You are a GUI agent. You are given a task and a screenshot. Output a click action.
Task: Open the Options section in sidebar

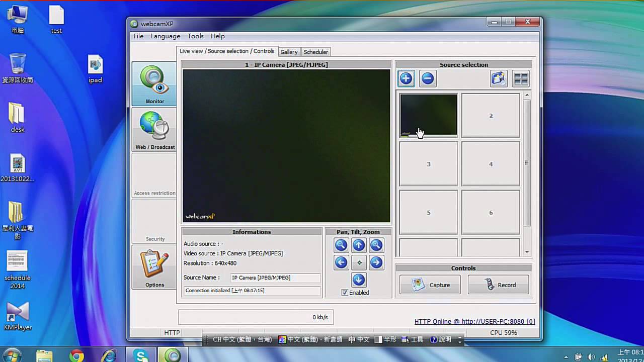(x=154, y=267)
